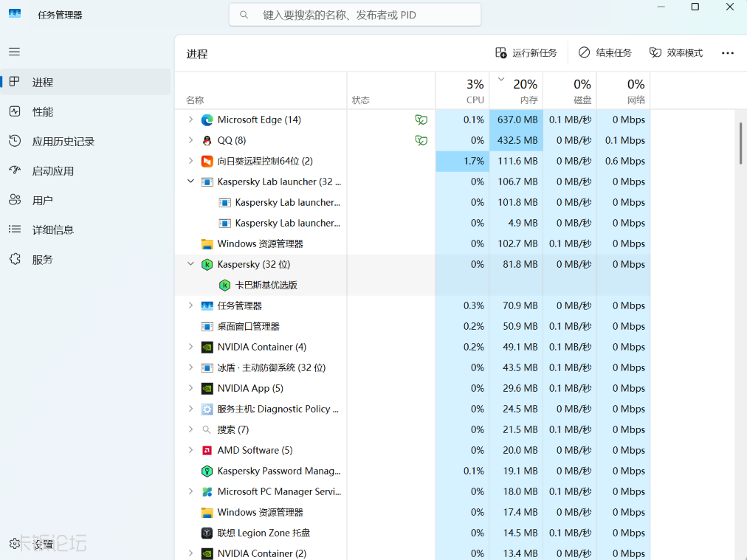This screenshot has height=560, width=747.
Task: Expand the QQ (8) process group
Action: point(190,140)
